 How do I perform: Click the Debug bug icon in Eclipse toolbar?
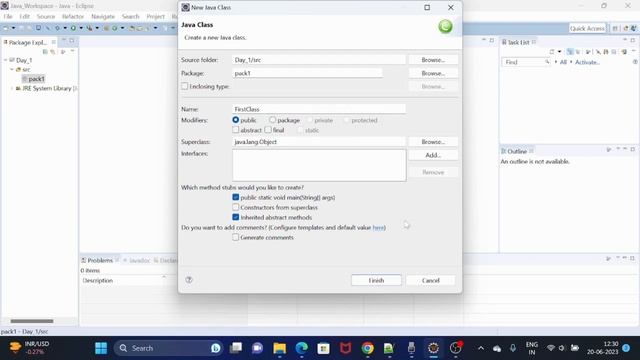click(57, 28)
